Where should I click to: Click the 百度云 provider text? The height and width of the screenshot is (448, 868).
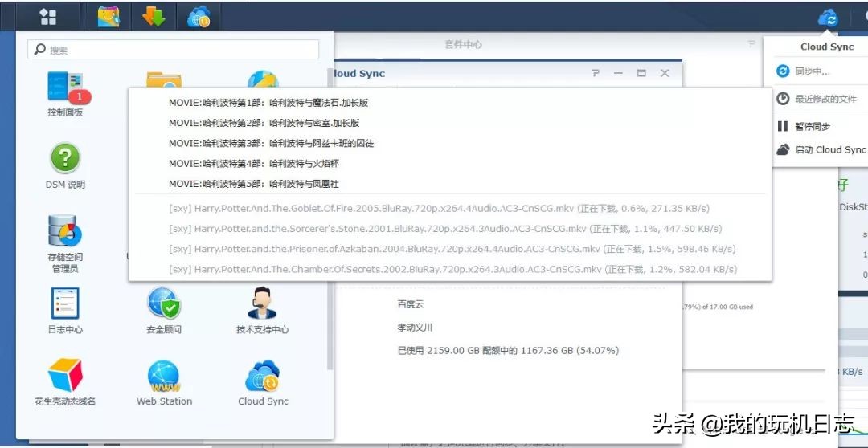coord(411,304)
